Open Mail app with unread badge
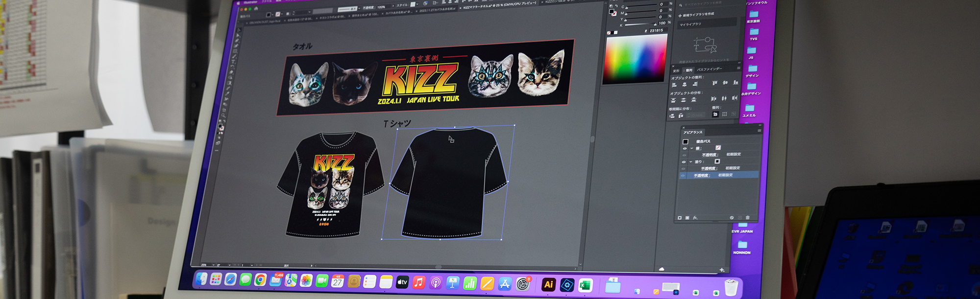The height and width of the screenshot is (299, 980). [276, 280]
